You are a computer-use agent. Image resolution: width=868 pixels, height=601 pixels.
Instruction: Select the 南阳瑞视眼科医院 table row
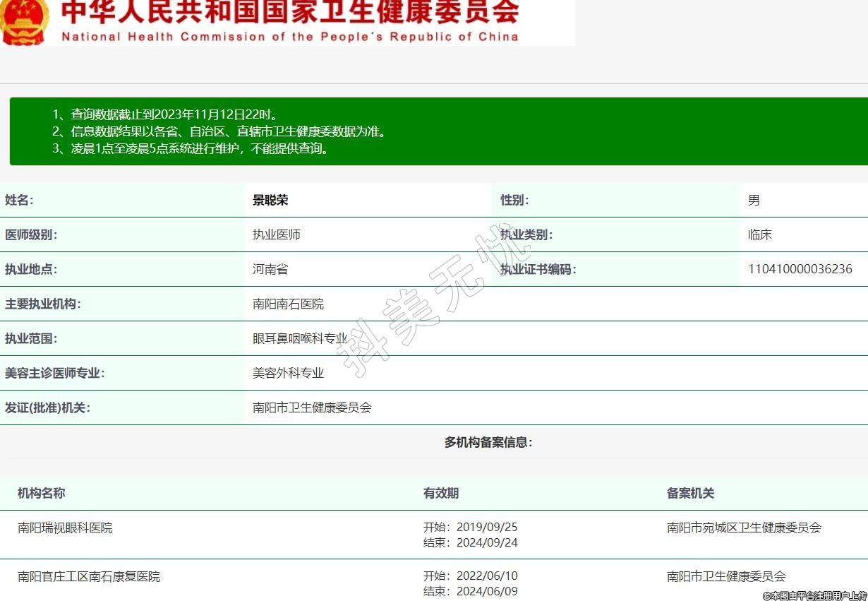(65, 528)
